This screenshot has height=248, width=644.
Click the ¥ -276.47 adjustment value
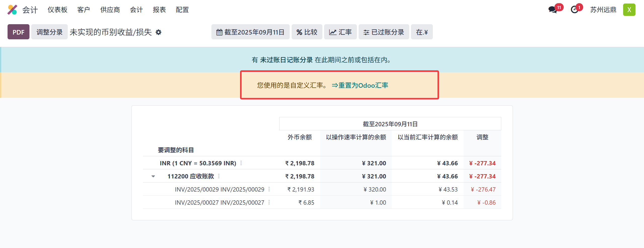(x=483, y=189)
